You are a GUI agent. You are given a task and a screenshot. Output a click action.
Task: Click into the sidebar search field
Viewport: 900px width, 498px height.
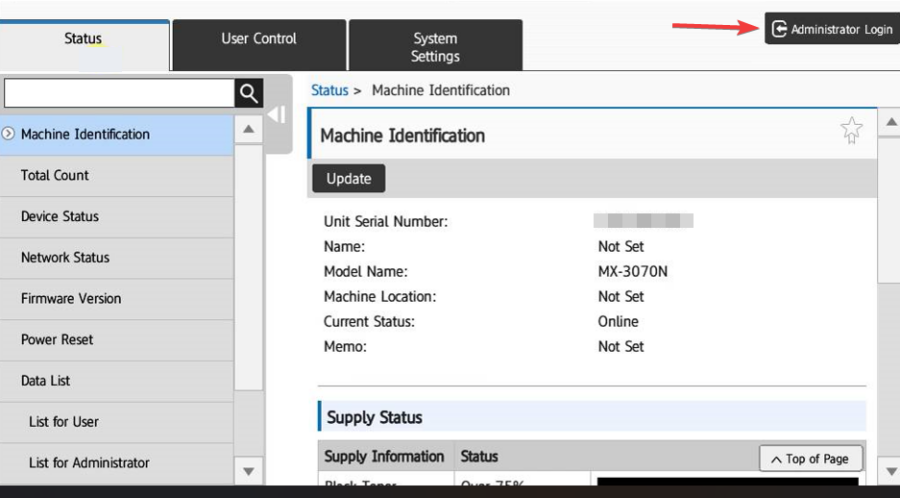pos(119,94)
